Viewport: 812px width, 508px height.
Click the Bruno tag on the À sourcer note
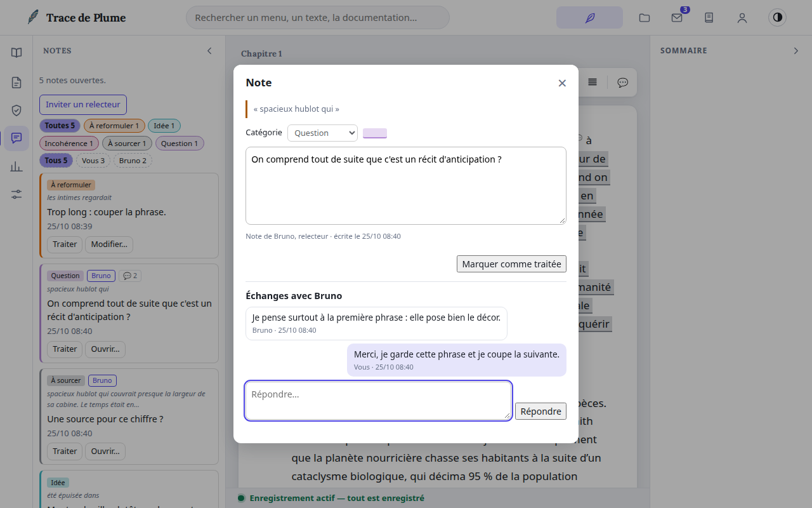pyautogui.click(x=102, y=380)
